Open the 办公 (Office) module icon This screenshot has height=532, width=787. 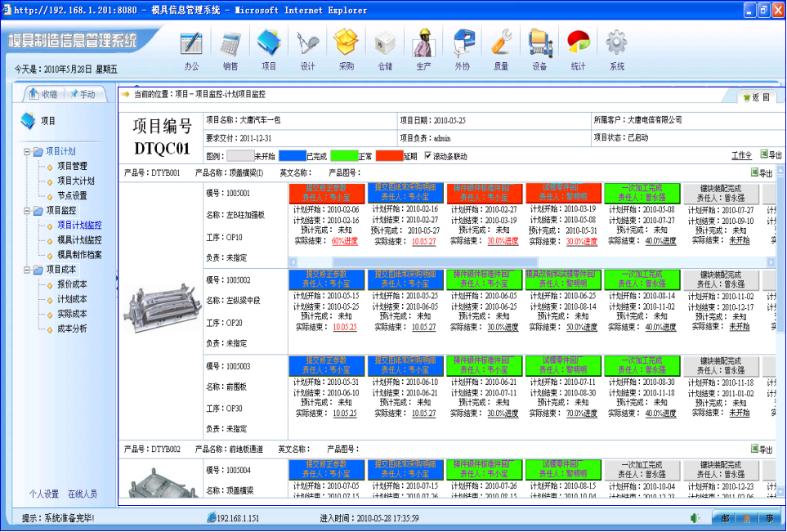tap(192, 42)
